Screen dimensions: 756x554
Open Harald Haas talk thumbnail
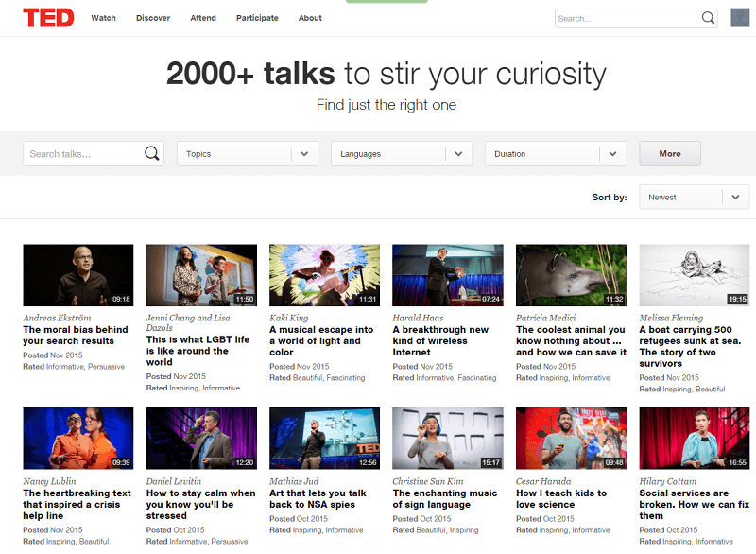pos(448,275)
